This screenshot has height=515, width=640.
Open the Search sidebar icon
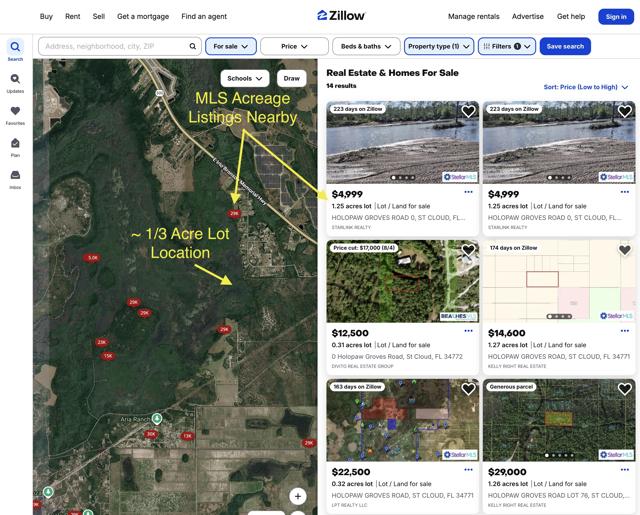tap(15, 50)
